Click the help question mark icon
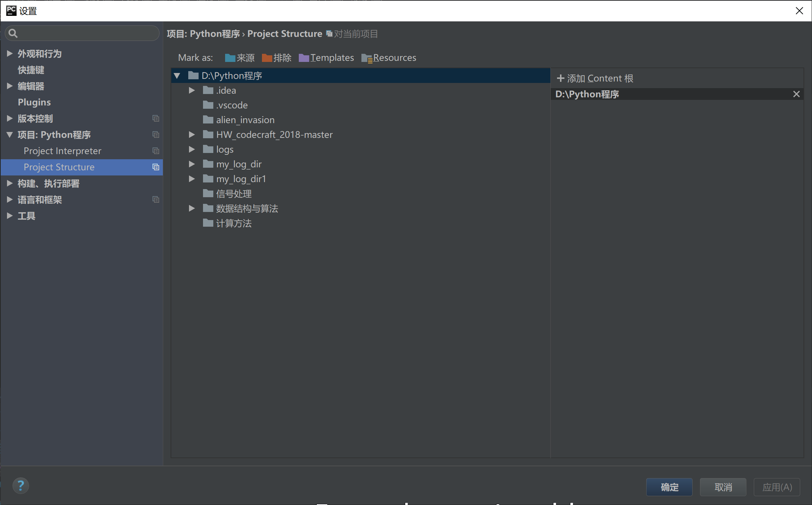The width and height of the screenshot is (812, 505). coord(21,486)
